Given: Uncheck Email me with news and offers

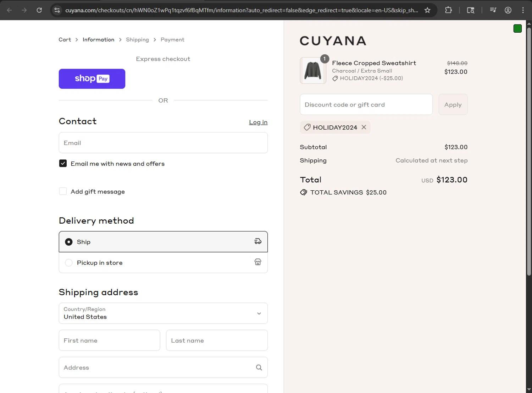Looking at the screenshot, I should [x=63, y=163].
